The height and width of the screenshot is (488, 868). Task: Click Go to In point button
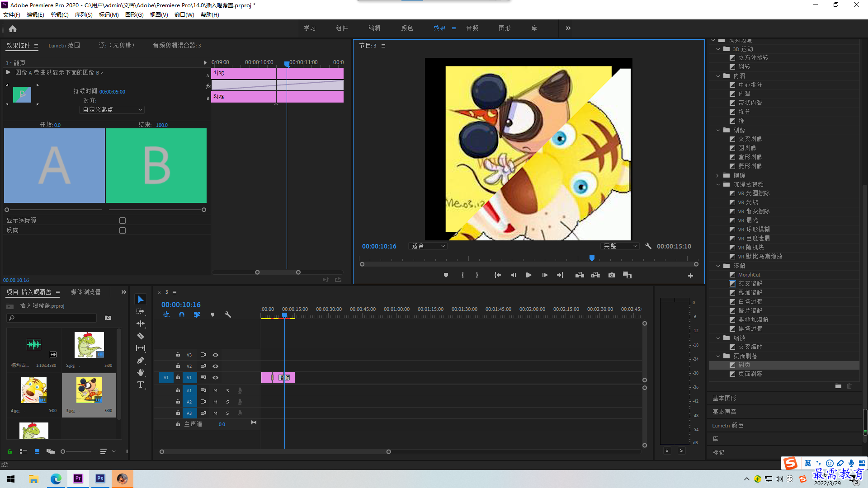pos(497,275)
